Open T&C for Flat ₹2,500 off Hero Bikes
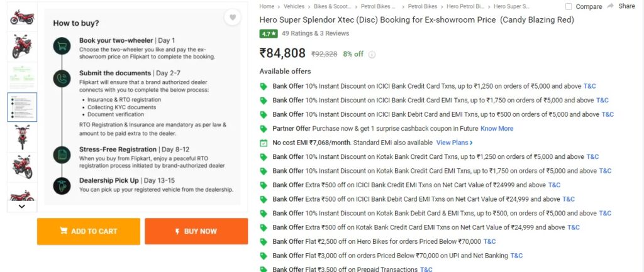The width and height of the screenshot is (644, 272). click(489, 241)
